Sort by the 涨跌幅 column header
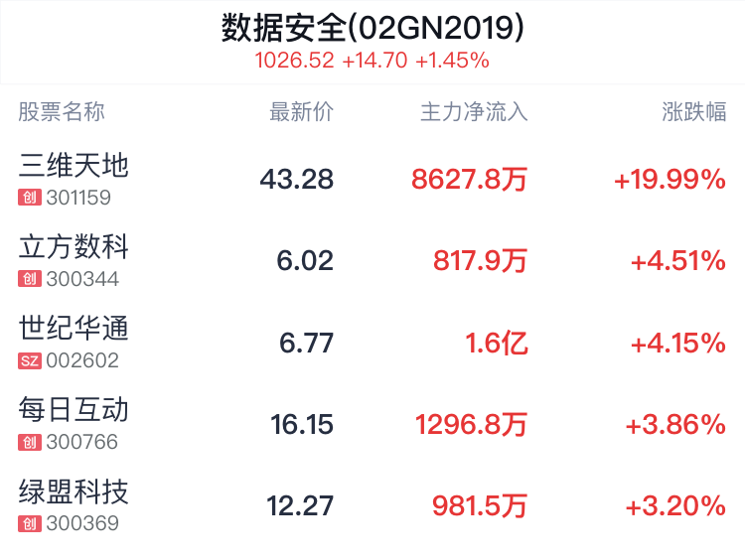 pyautogui.click(x=693, y=112)
